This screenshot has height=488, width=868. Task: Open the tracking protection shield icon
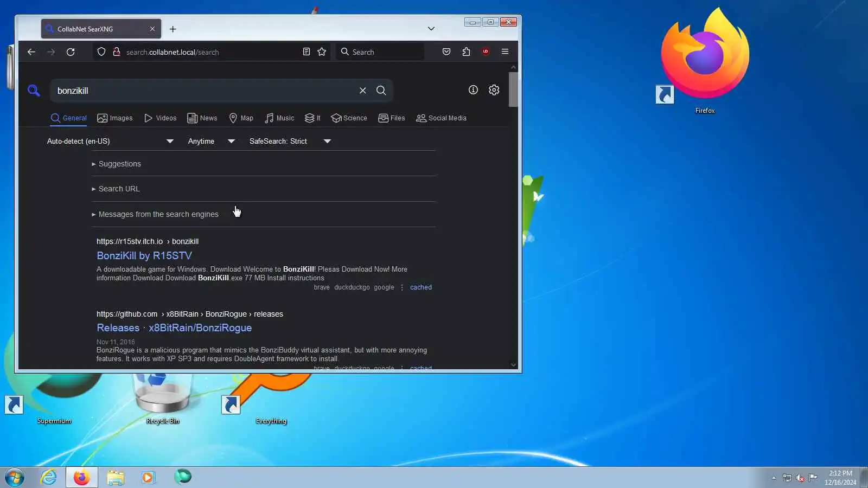[x=101, y=52]
